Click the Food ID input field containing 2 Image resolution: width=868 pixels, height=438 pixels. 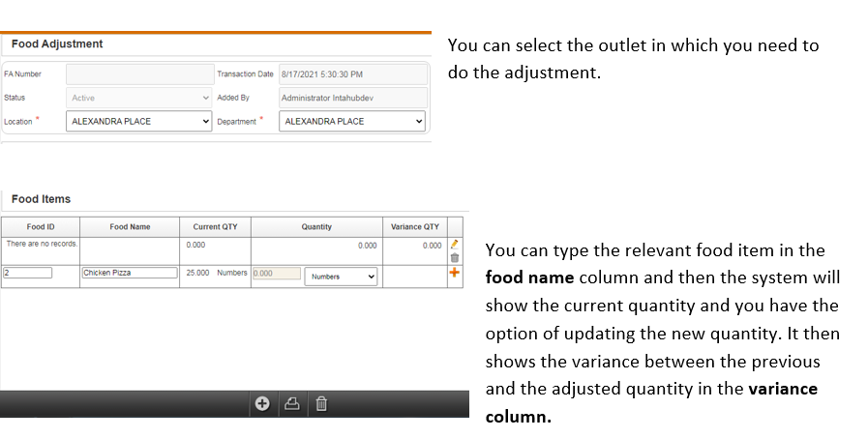tap(27, 274)
